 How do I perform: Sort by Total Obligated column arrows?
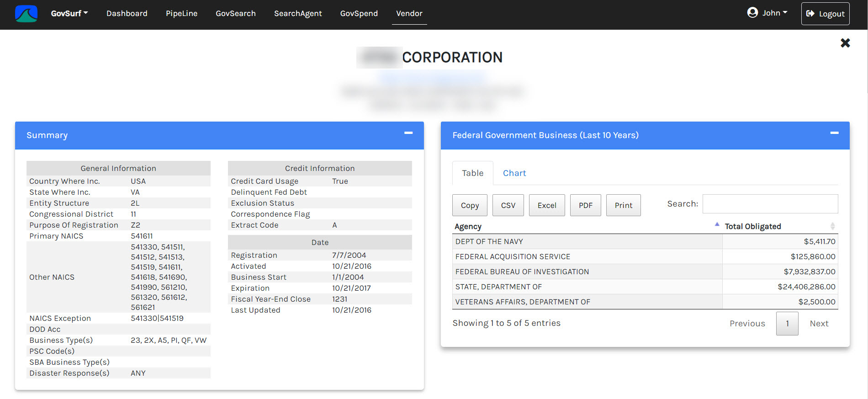832,226
